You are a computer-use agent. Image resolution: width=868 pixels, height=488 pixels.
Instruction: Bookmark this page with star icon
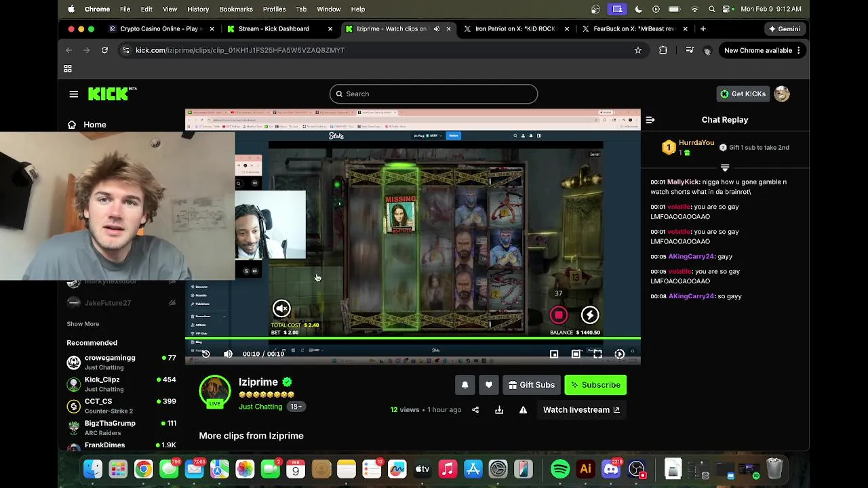pos(638,50)
